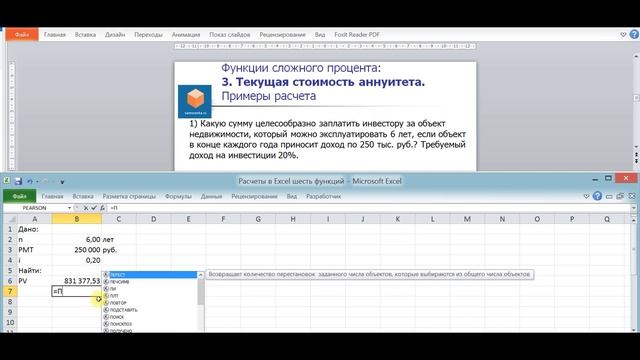Screen dimensions: 640x360
Task: Click Excel vertical scrollbar up arrow
Action: pyautogui.click(x=634, y=220)
